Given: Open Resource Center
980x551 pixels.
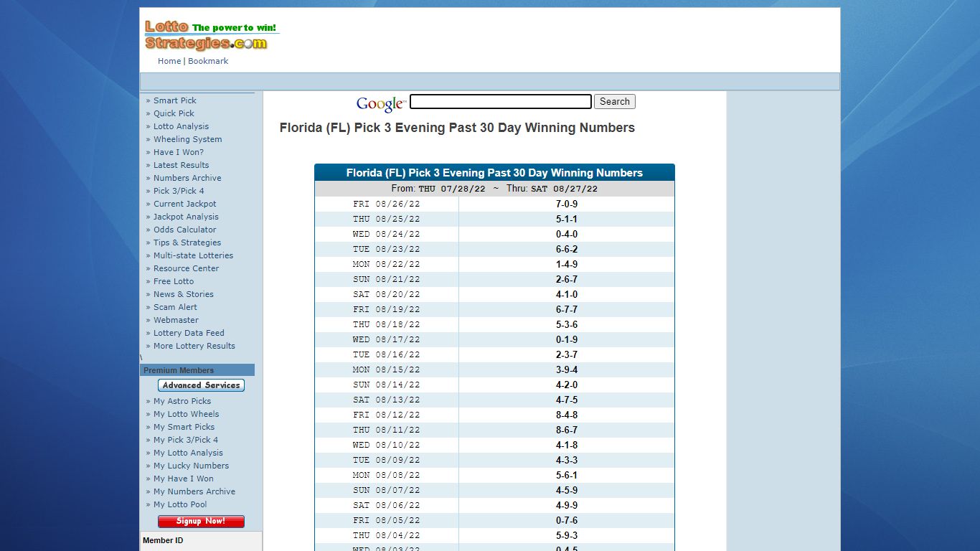Looking at the screenshot, I should pos(186,268).
